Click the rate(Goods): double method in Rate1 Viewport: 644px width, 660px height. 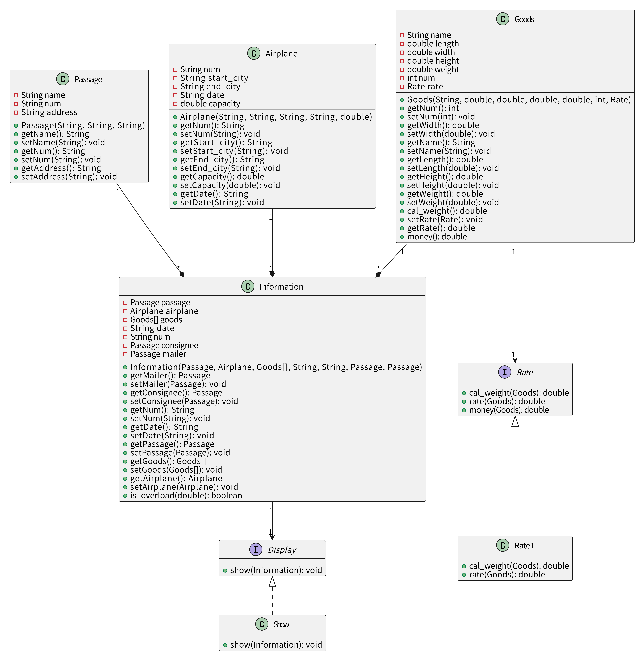coord(507,574)
